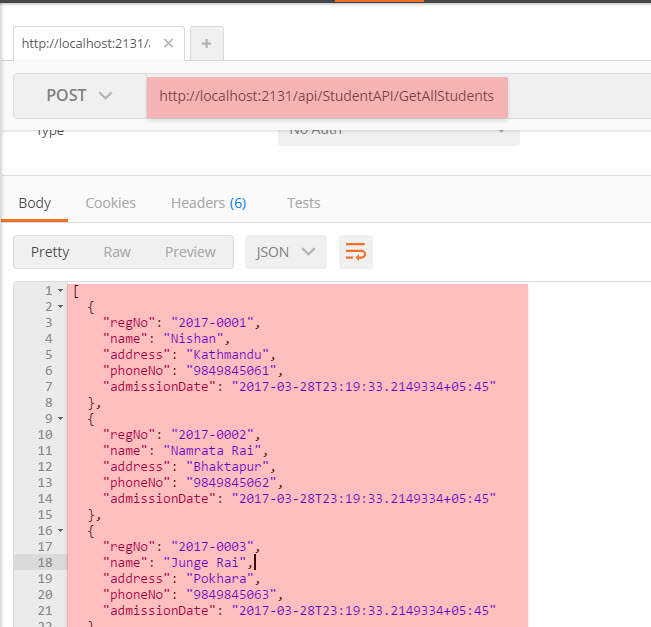
Task: View the Headers (6) tab
Action: [x=208, y=203]
